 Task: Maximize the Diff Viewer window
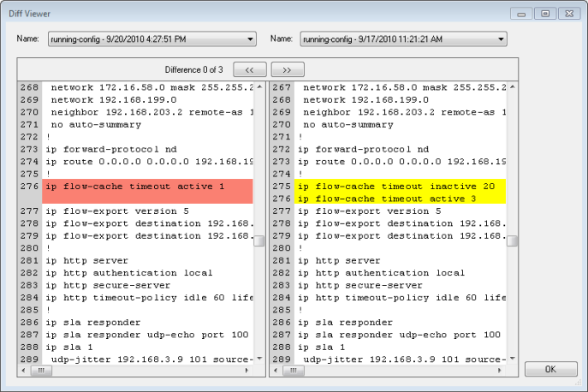point(545,14)
